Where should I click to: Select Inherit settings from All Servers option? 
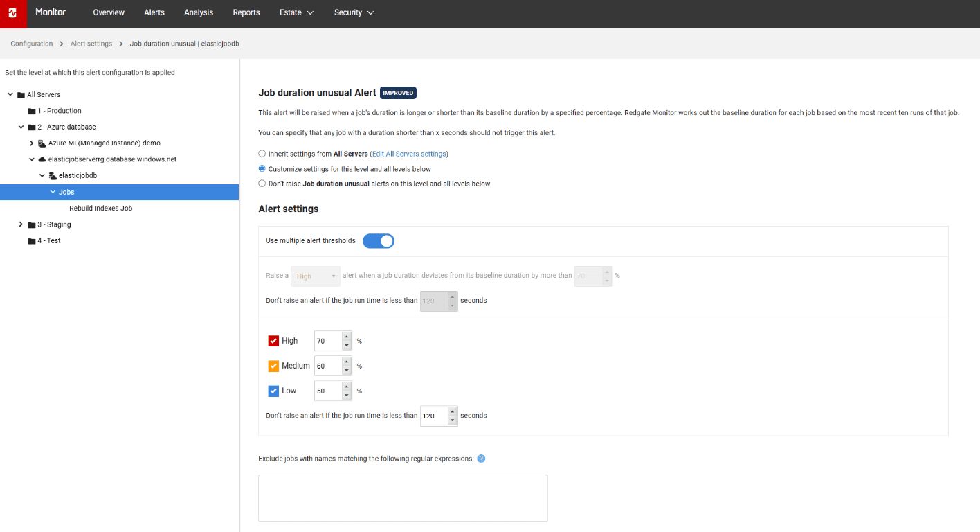[x=262, y=154]
